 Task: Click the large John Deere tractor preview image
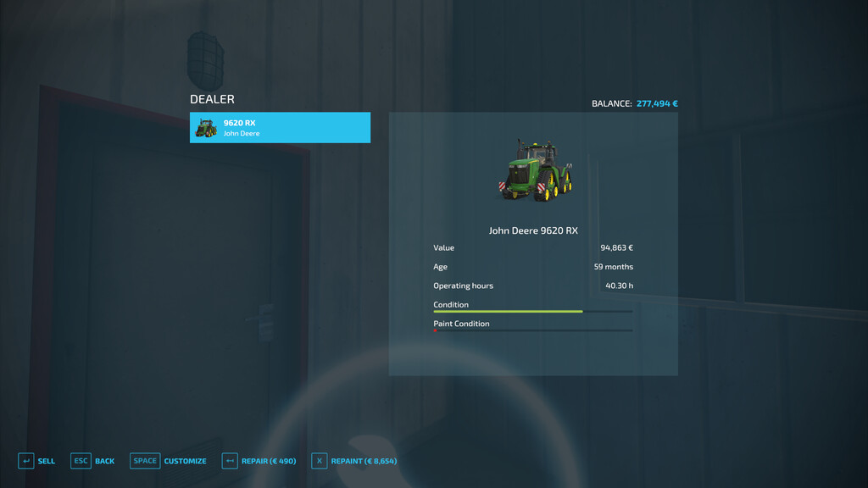(x=534, y=170)
